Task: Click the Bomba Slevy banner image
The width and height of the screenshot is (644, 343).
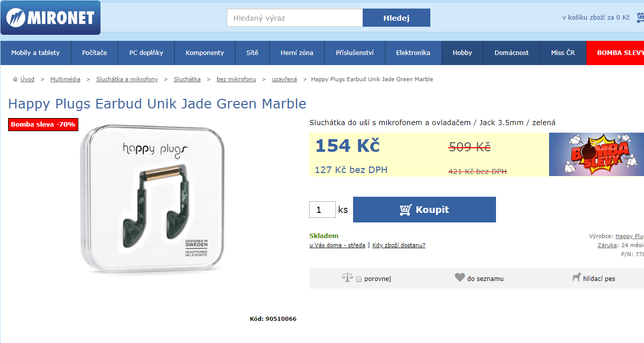Action: [597, 154]
